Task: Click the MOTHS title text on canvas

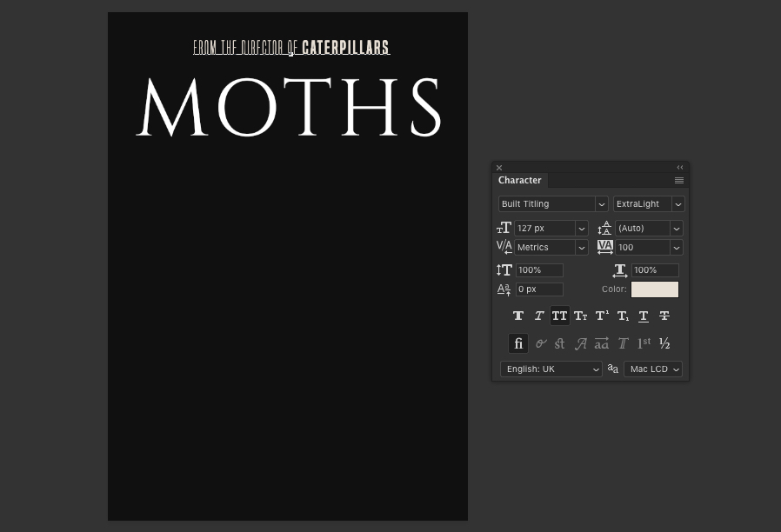Action: click(x=290, y=107)
